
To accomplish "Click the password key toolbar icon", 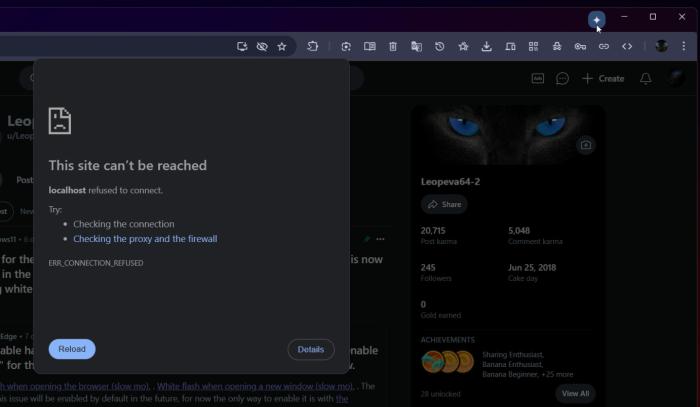I will 580,46.
